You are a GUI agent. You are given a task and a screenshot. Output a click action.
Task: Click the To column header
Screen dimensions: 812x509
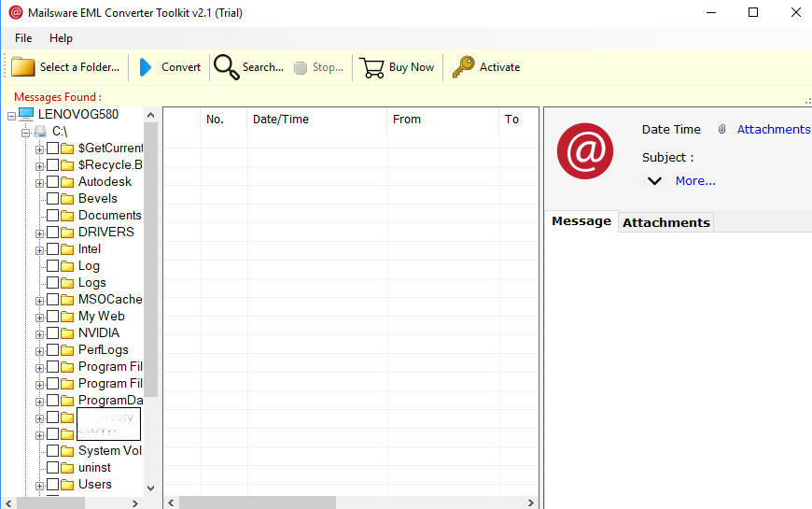[519, 120]
